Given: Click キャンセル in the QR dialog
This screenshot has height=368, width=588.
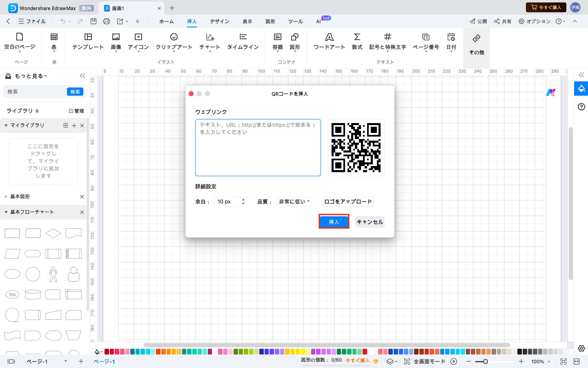Looking at the screenshot, I should pyautogui.click(x=370, y=222).
